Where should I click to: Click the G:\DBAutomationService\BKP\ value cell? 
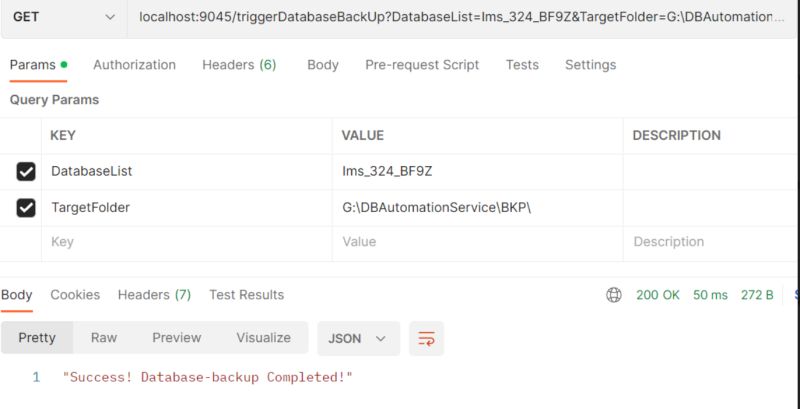[478, 208]
